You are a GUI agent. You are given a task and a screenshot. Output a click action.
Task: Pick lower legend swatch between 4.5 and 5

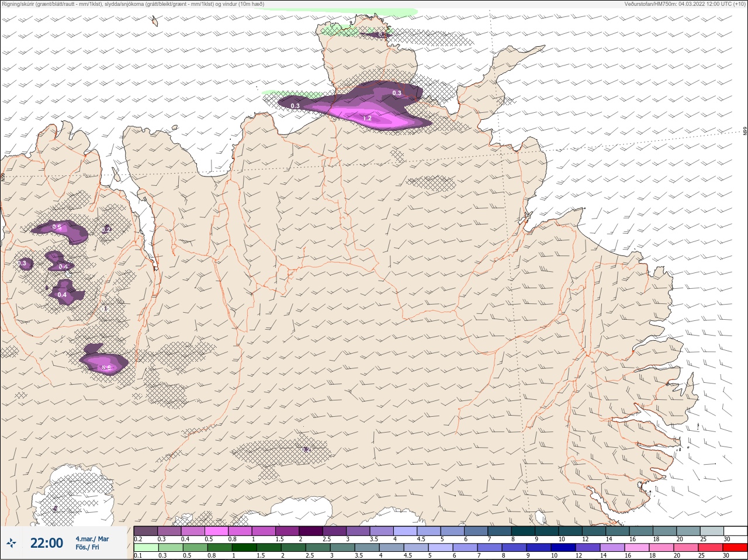[416, 548]
